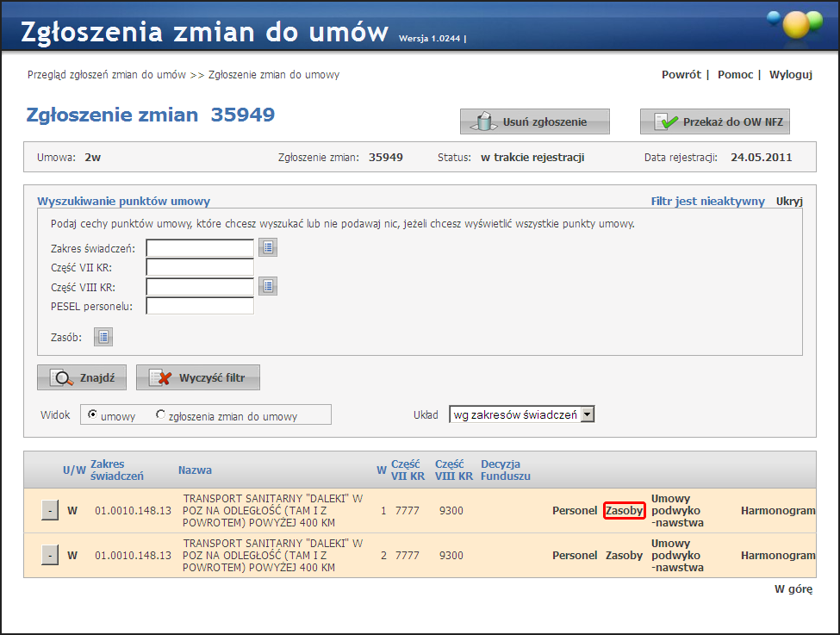Open the Zasób lookup list icon
The width and height of the screenshot is (840, 635).
click(103, 337)
